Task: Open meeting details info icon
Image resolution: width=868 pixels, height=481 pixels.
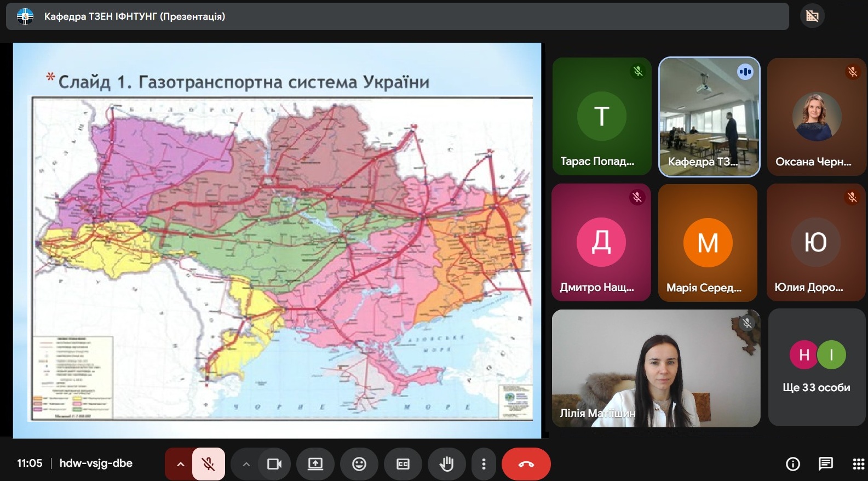Action: pyautogui.click(x=792, y=464)
